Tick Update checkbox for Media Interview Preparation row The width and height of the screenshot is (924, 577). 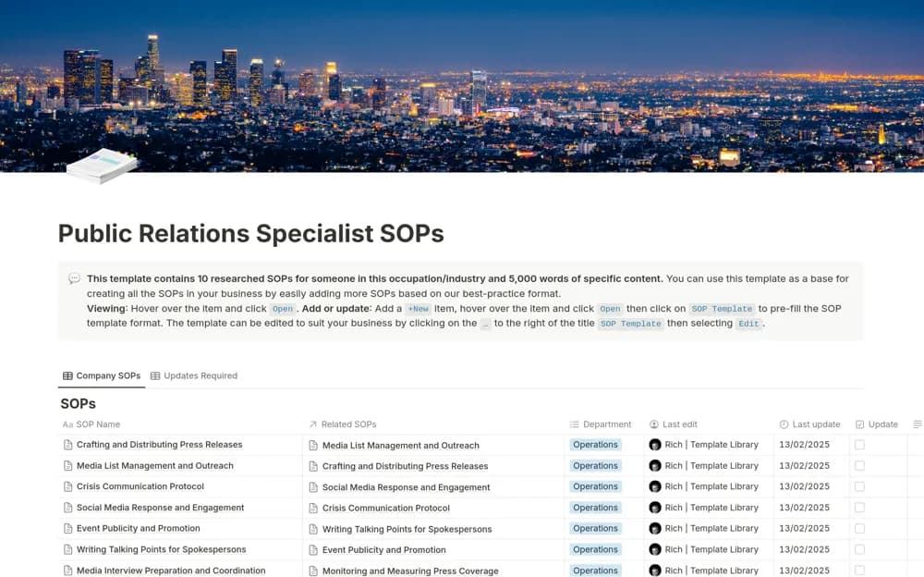click(x=859, y=571)
